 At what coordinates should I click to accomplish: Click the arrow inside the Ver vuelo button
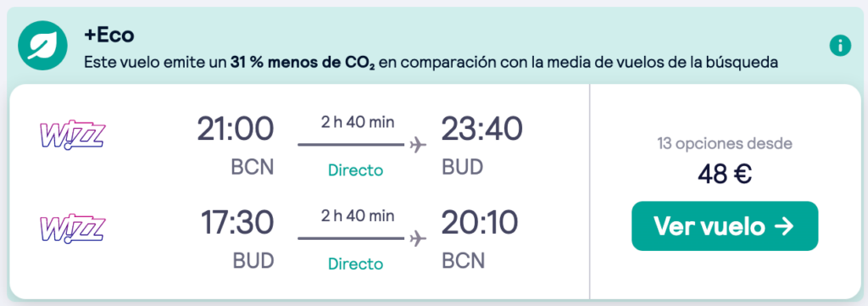[784, 226]
